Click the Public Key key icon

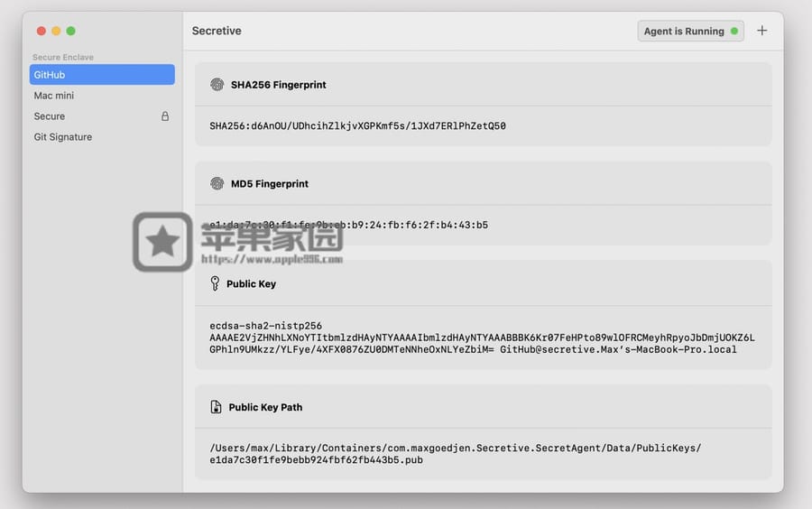(215, 283)
